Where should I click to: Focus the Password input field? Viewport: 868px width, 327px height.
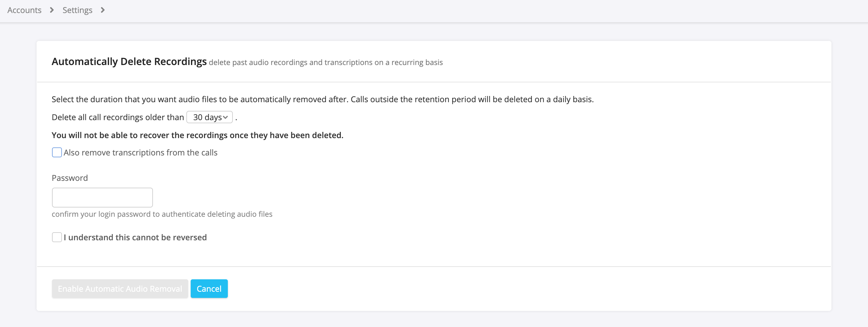tap(102, 198)
